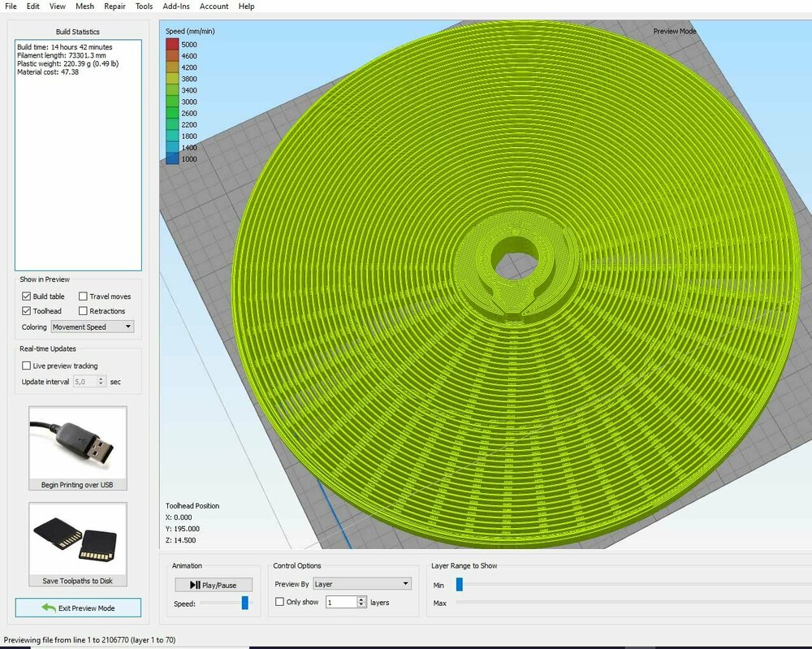
Task: Click the Play/Pause animation button
Action: [x=214, y=585]
